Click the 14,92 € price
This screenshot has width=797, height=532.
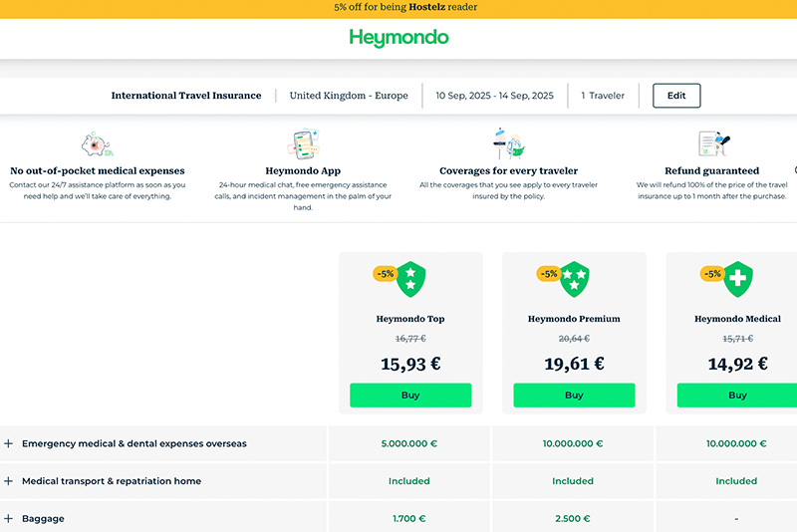[738, 364]
